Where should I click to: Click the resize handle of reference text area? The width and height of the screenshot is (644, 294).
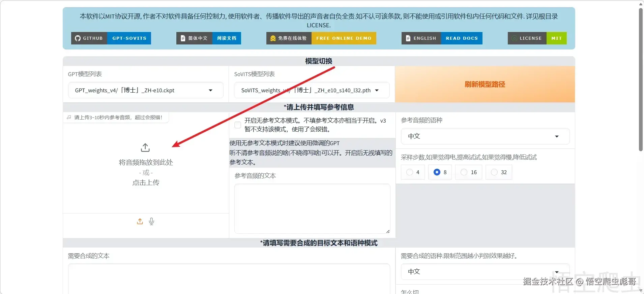[x=388, y=231]
